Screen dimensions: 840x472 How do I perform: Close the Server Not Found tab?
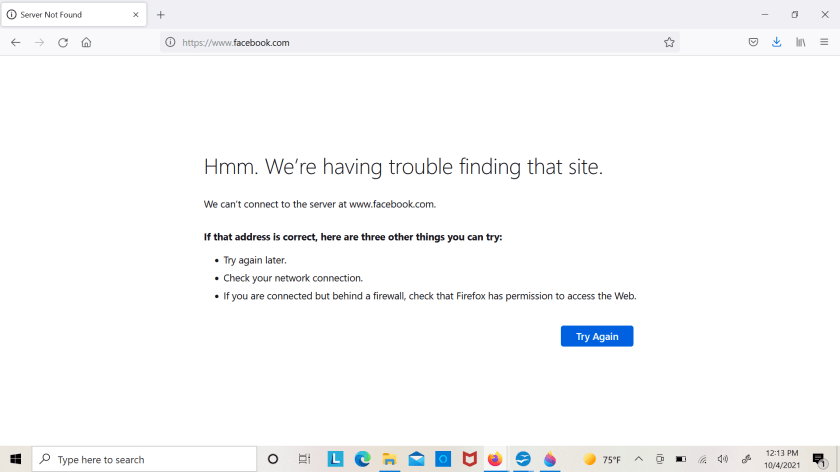[136, 15]
